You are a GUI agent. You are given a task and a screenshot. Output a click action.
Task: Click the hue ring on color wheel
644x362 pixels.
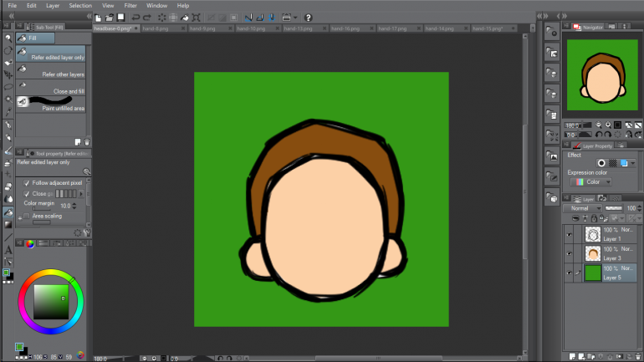[x=51, y=272]
